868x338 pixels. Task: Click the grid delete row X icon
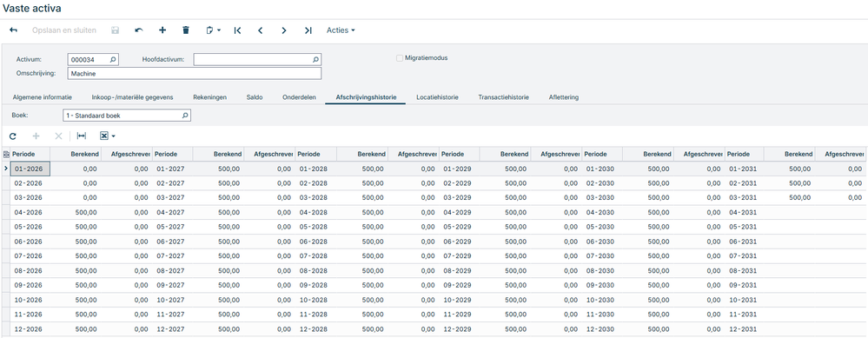click(58, 136)
